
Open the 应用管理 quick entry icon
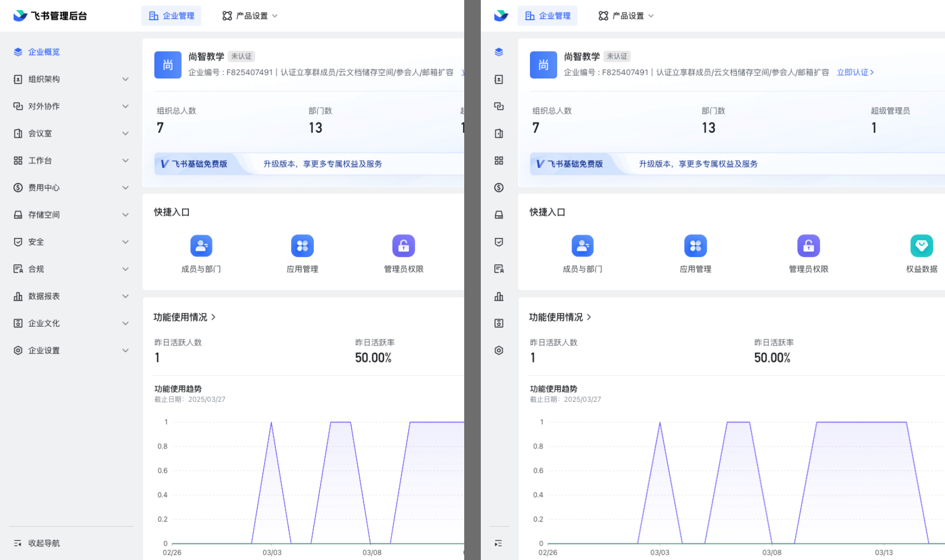click(302, 246)
